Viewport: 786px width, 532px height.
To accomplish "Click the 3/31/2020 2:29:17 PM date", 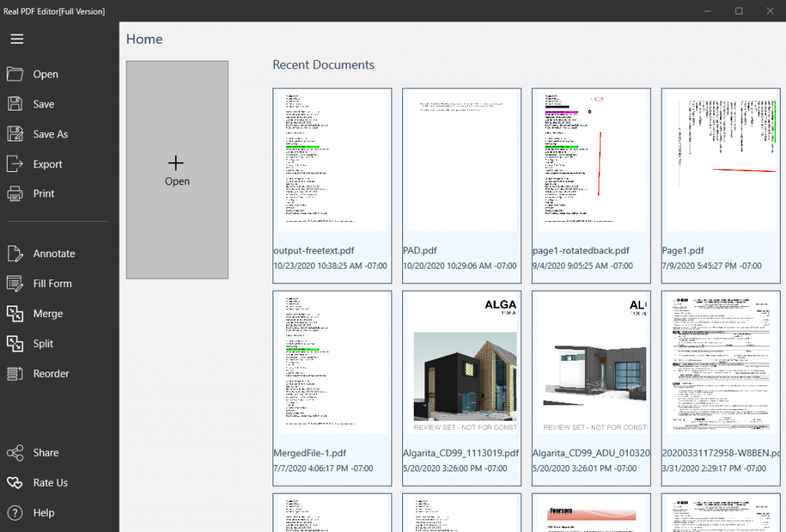I will click(714, 468).
